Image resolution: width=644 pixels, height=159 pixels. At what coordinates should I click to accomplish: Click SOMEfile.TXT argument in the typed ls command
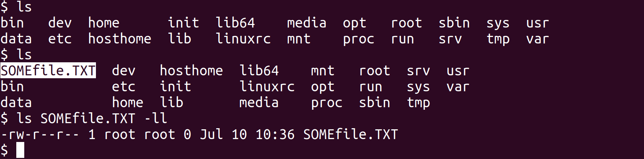(88, 118)
